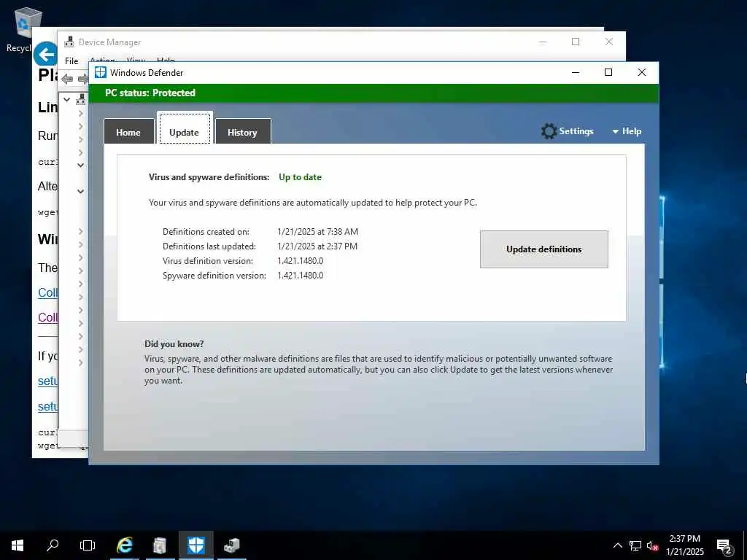Image resolution: width=747 pixels, height=560 pixels.
Task: Click the 'Definitions created on:' label
Action: pos(206,232)
